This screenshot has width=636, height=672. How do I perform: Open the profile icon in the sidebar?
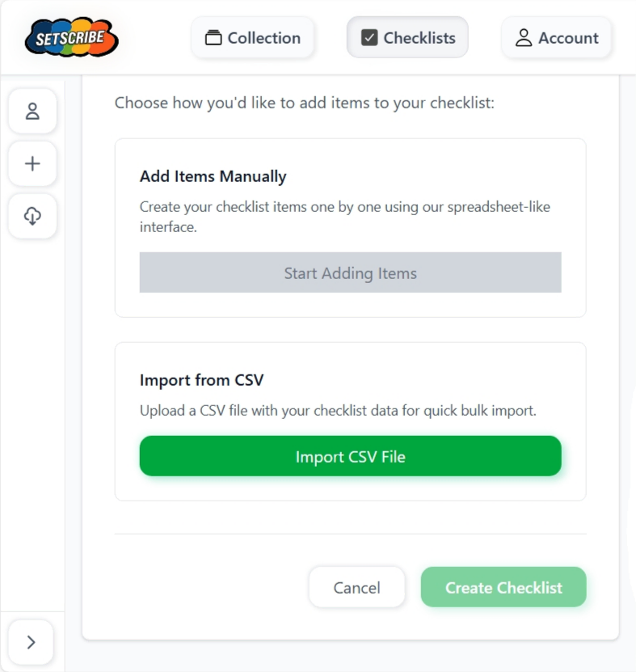(x=32, y=112)
